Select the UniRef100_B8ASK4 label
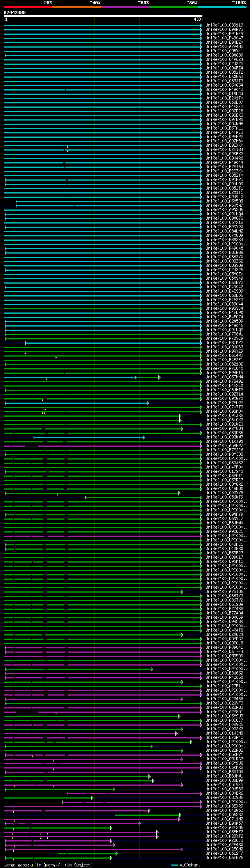 [x=224, y=240]
